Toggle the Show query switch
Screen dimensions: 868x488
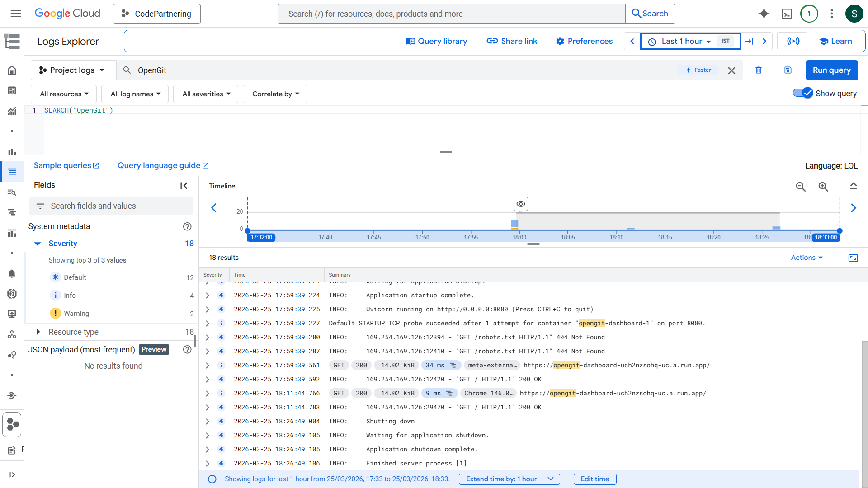tap(803, 93)
